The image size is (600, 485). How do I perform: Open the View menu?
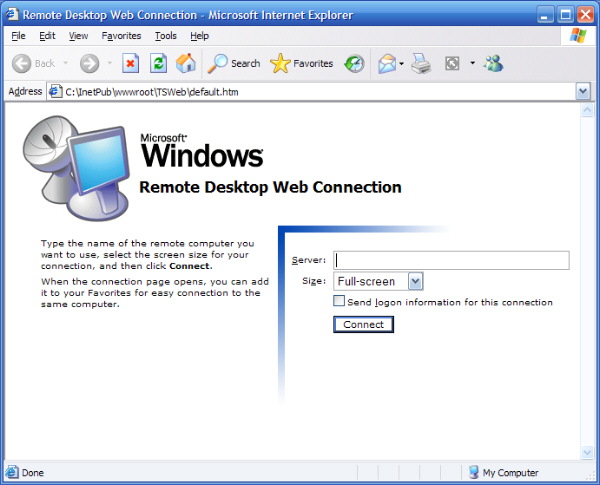point(78,36)
